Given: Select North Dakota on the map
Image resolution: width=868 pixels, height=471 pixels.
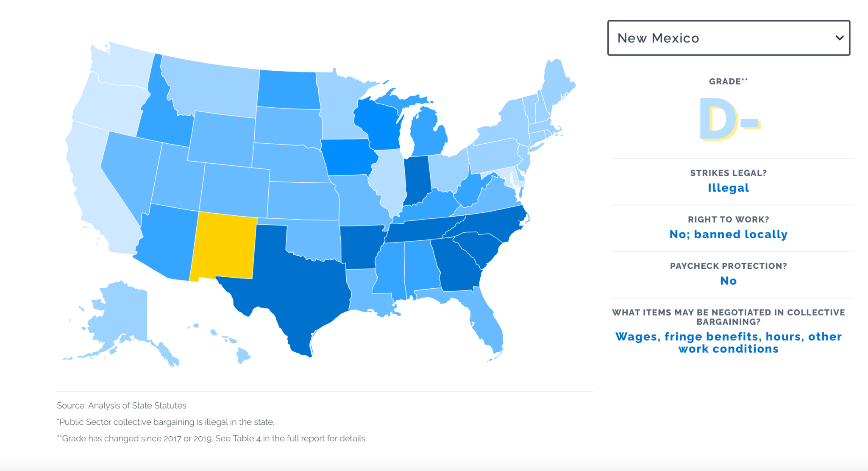Looking at the screenshot, I should coord(287,89).
